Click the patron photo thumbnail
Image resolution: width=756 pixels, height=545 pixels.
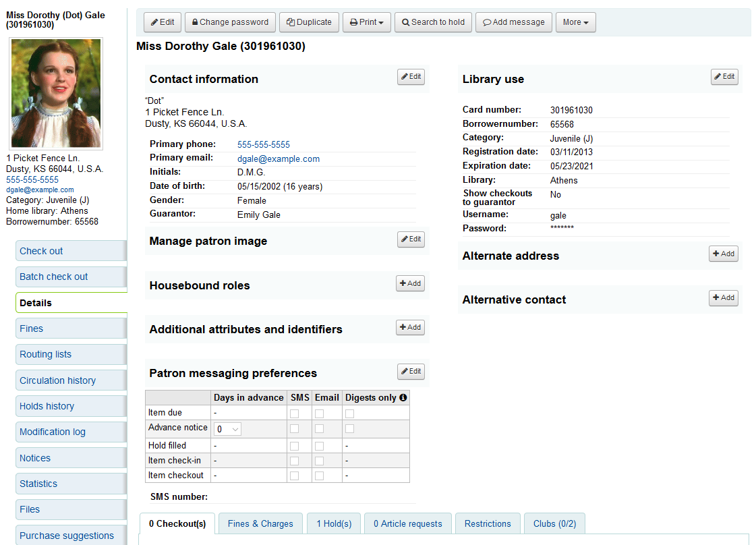point(57,93)
